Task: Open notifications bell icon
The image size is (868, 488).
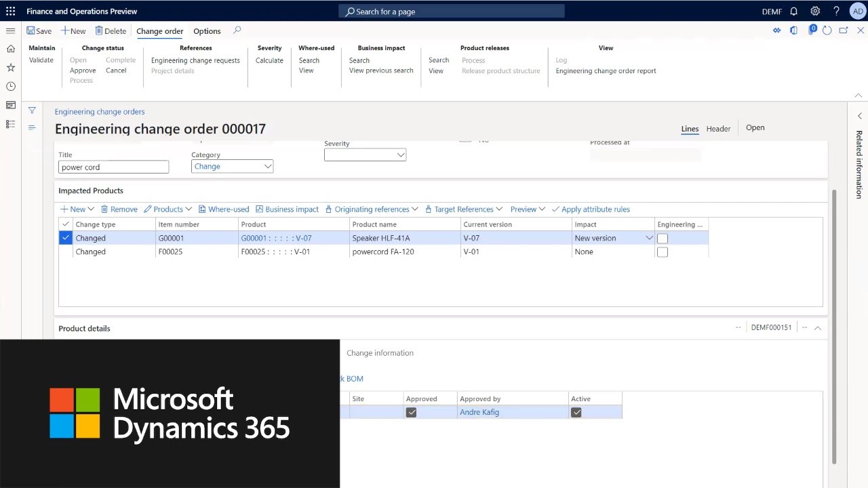Action: tap(793, 11)
